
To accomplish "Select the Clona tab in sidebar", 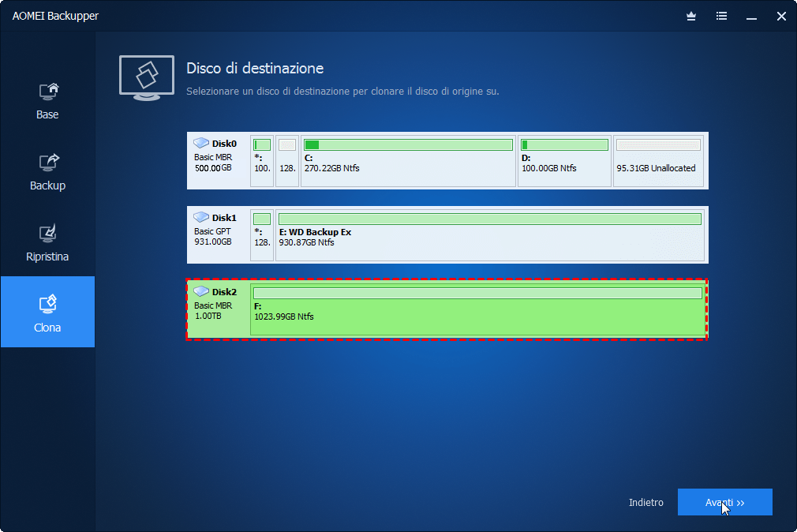I will 48,312.
